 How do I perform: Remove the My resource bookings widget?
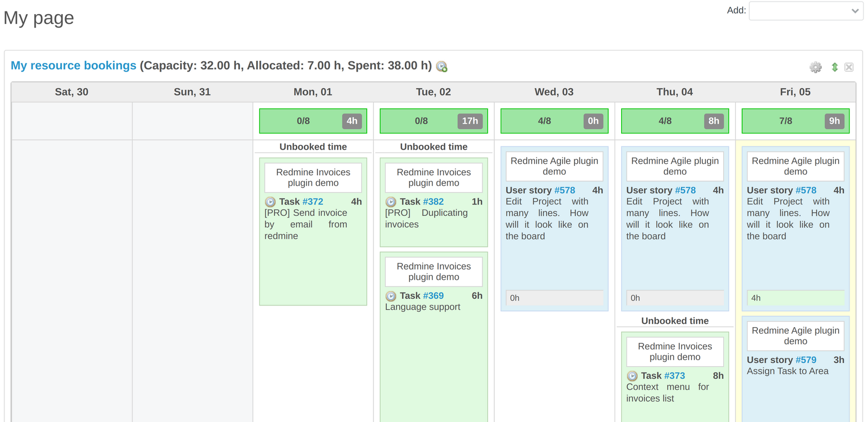click(x=848, y=67)
